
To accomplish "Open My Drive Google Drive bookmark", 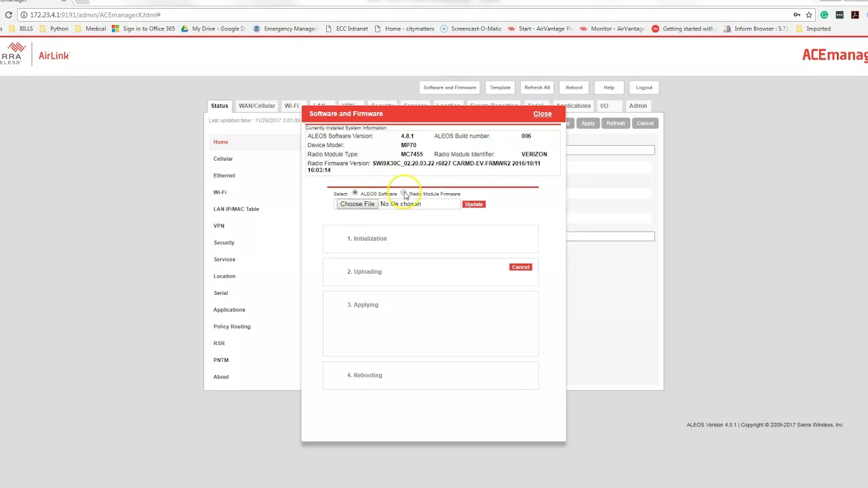I will pyautogui.click(x=214, y=29).
